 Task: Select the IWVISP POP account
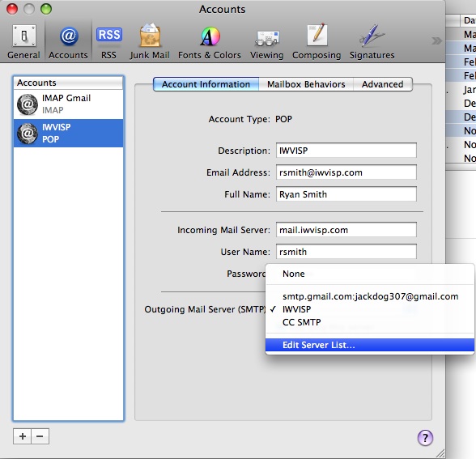[x=68, y=134]
